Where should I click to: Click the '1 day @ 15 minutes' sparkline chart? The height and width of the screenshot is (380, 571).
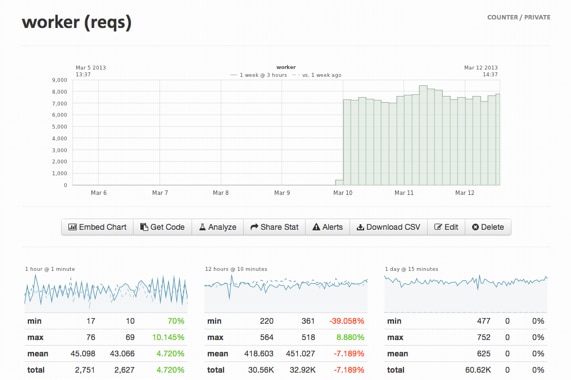(x=466, y=293)
